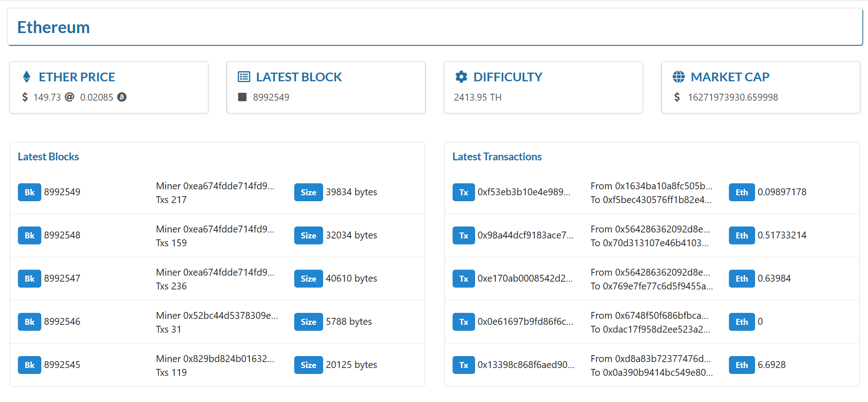This screenshot has height=402, width=868.
Task: Click the Bk badge for block 8992546
Action: pos(29,322)
